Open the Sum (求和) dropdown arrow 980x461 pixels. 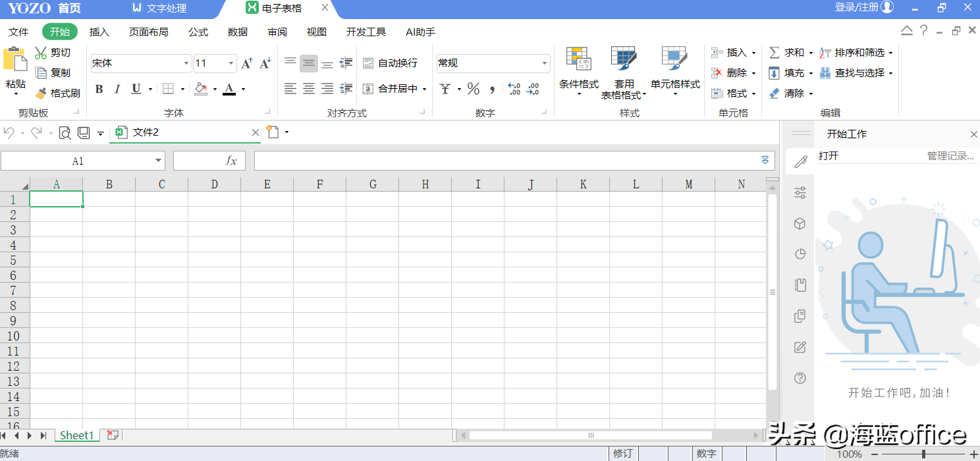click(811, 53)
